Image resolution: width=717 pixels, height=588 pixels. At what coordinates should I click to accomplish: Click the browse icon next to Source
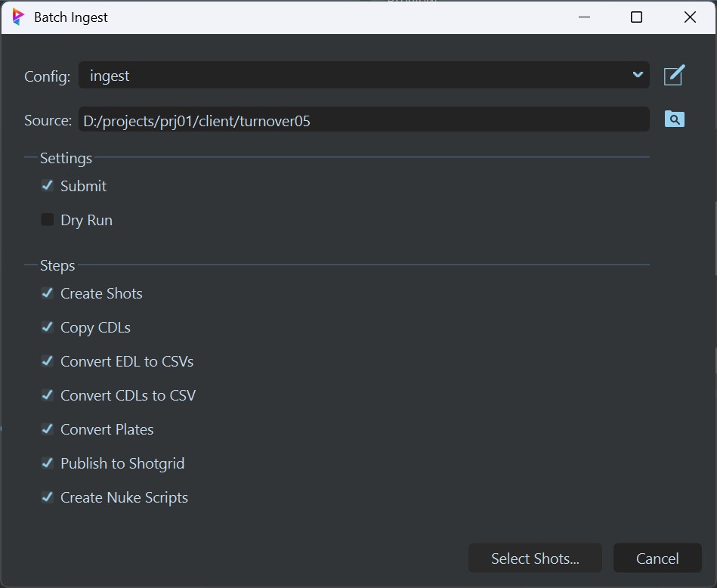pos(674,119)
